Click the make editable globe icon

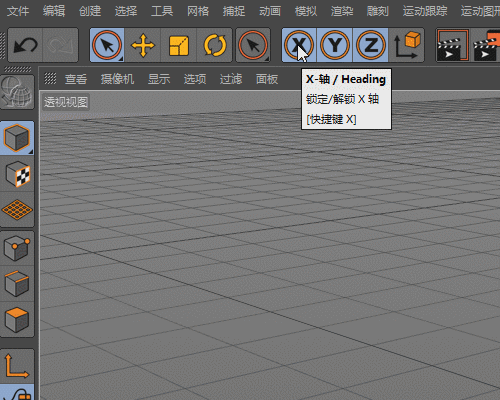click(17, 92)
